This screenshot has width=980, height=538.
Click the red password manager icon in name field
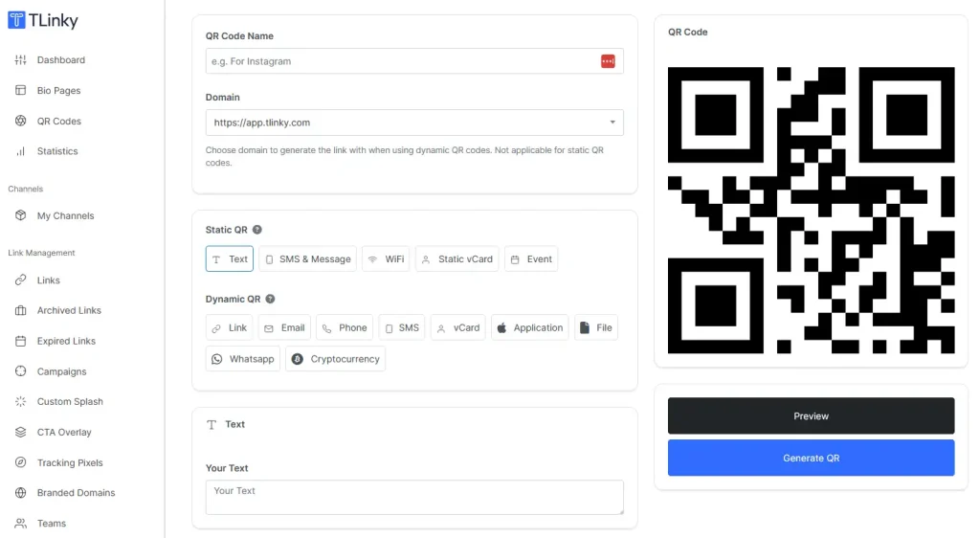608,61
